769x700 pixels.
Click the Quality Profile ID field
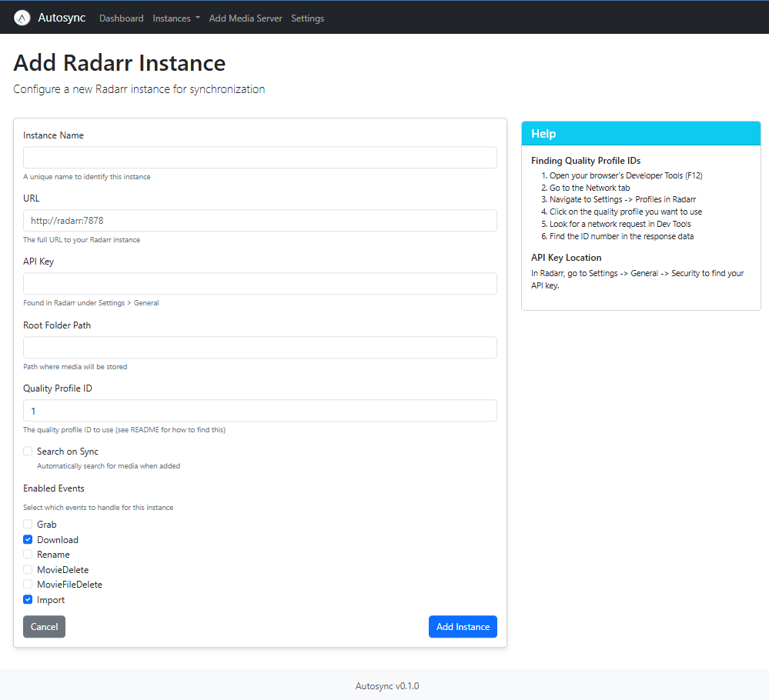point(260,411)
